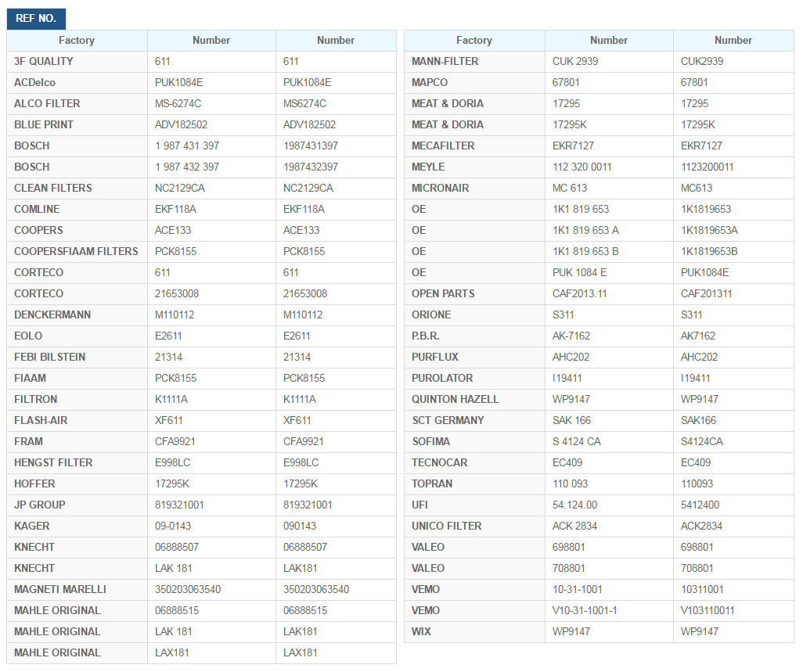Select TECNOCAR factory cell
803x672 pixels.
click(x=475, y=462)
